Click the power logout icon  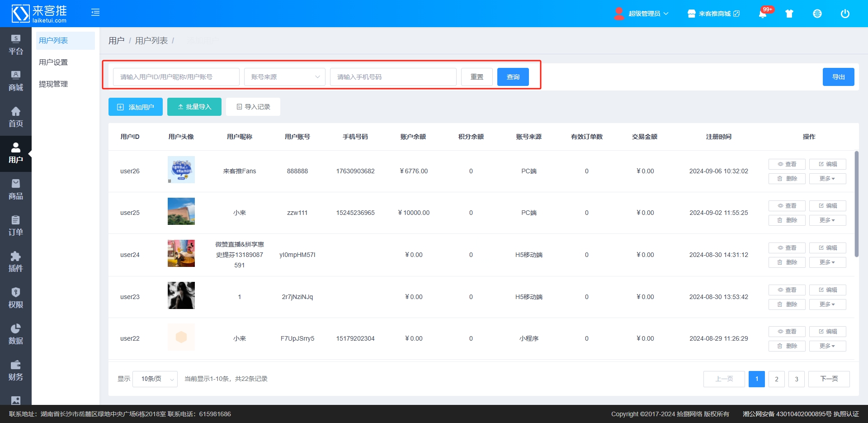point(845,14)
